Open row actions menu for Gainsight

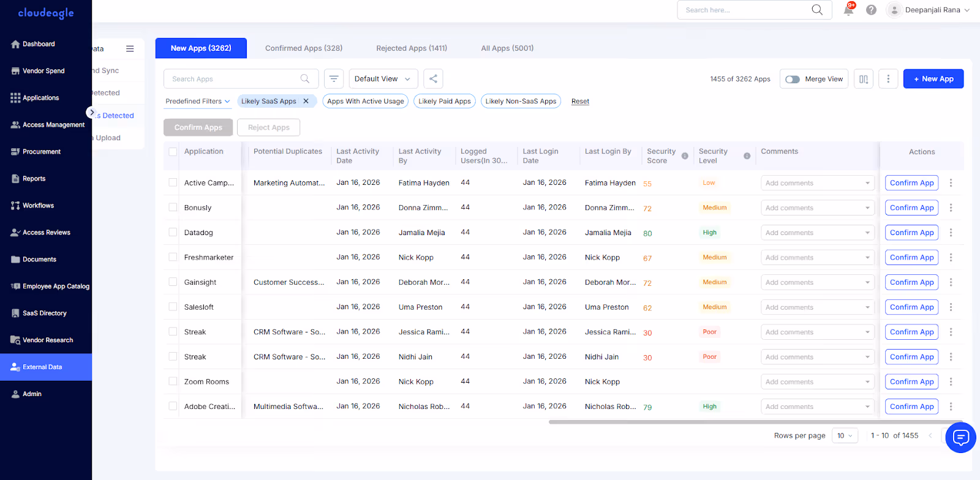point(951,282)
